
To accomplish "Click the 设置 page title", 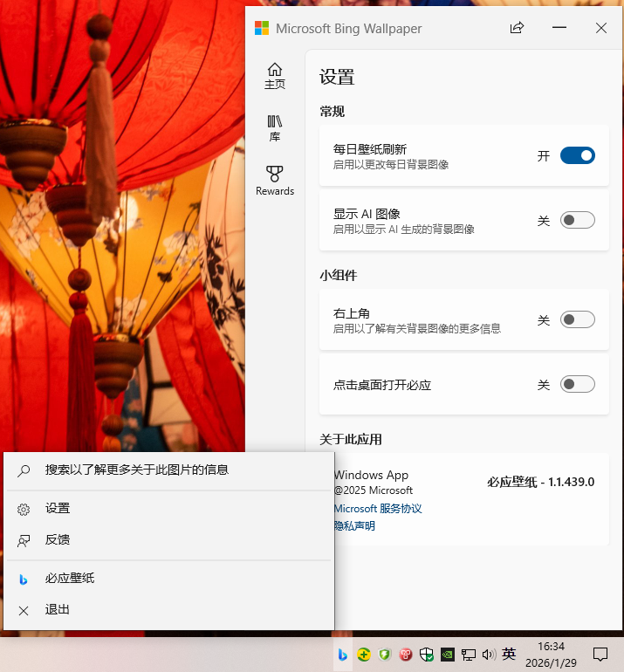I will pos(337,78).
